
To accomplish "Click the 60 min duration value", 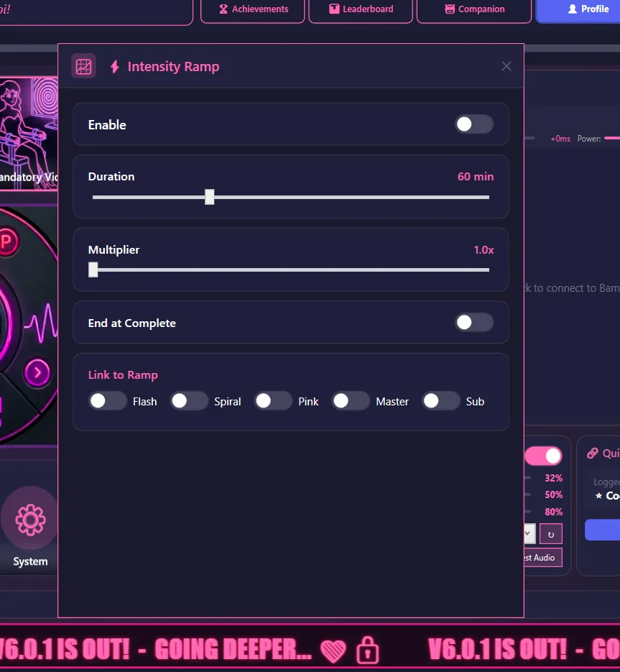I will pyautogui.click(x=475, y=177).
